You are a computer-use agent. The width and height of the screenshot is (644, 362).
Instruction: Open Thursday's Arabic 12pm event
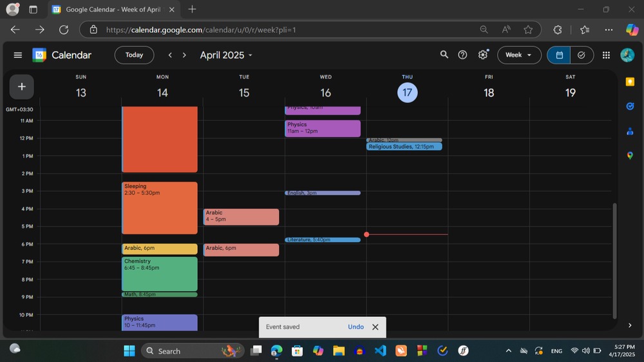coord(404,140)
